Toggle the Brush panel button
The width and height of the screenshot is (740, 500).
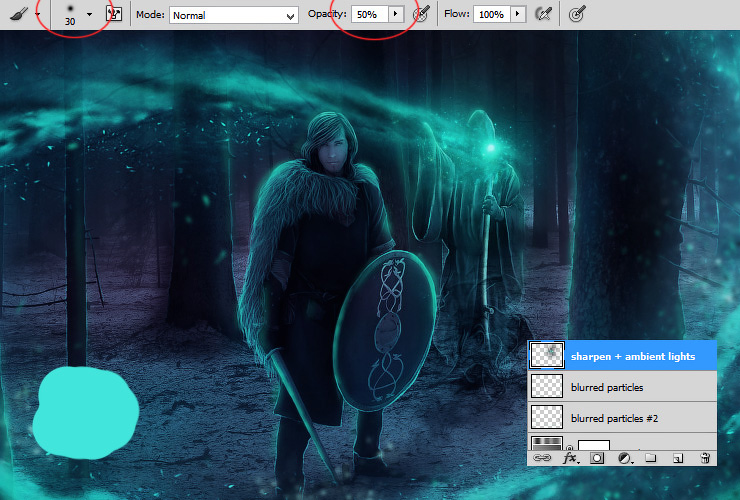tap(114, 14)
